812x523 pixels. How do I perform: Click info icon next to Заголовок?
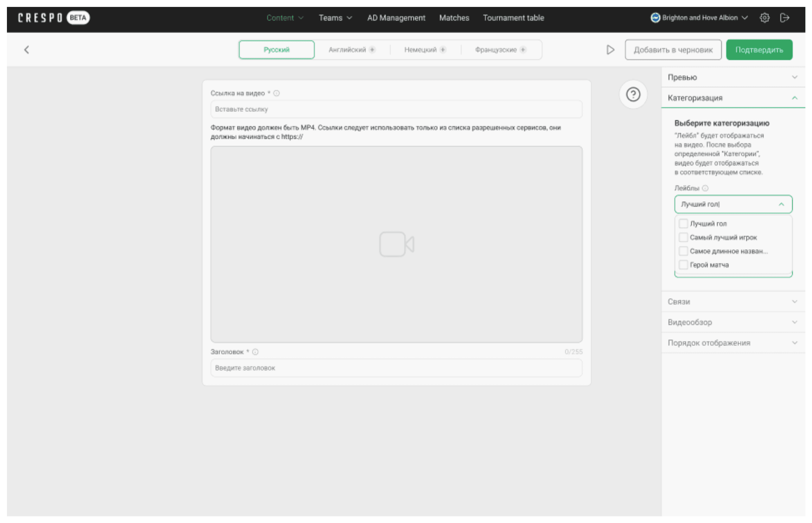[255, 352]
